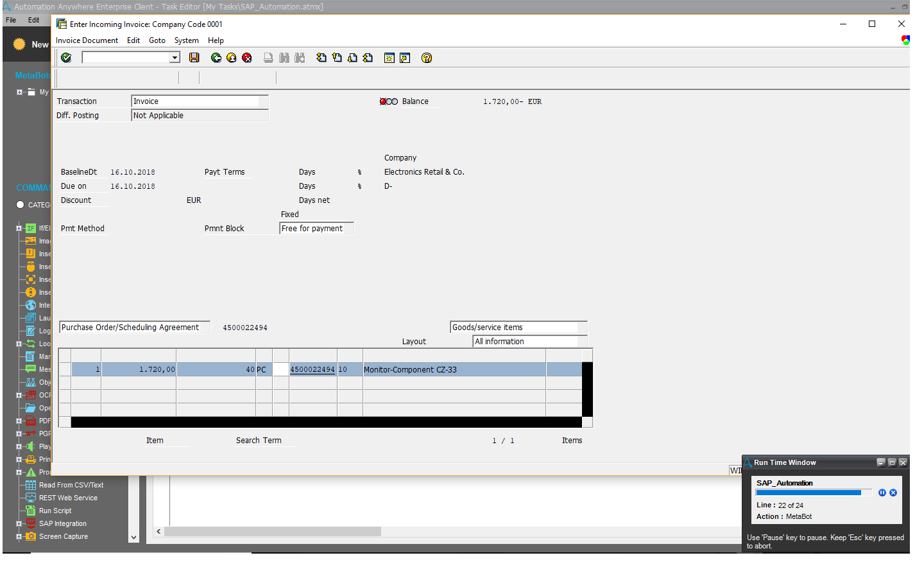Open the Invoice Document menu
This screenshot has width=924, height=578.
pyautogui.click(x=87, y=40)
